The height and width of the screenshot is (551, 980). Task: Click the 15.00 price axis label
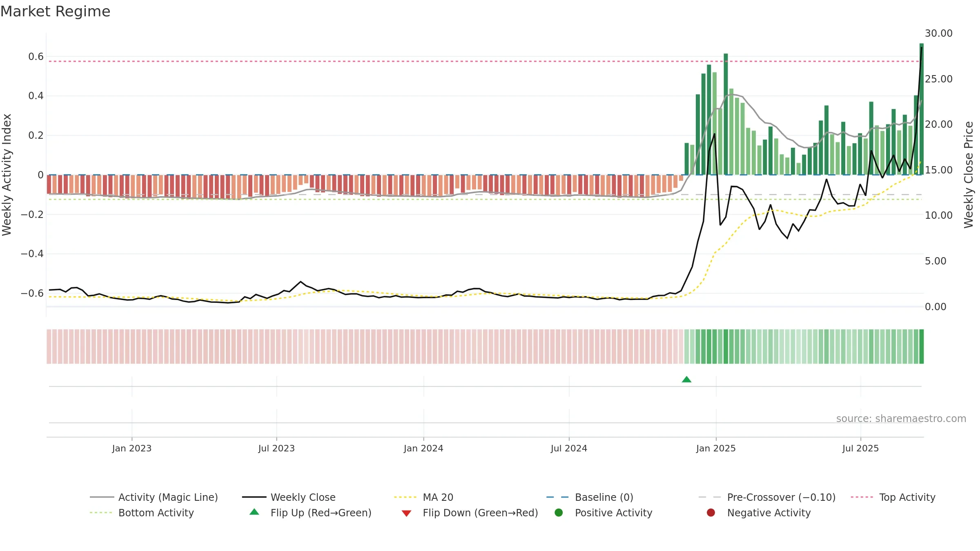[938, 170]
